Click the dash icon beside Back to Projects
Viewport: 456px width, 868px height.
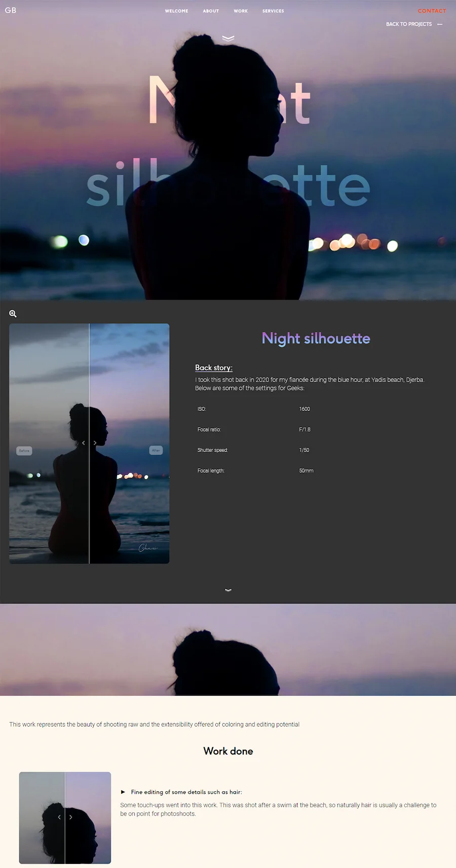click(x=440, y=24)
